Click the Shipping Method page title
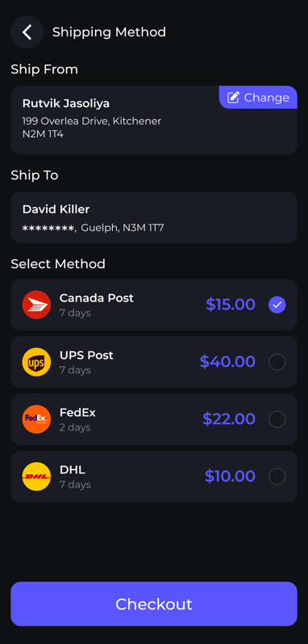This screenshot has height=644, width=308. pyautogui.click(x=109, y=32)
